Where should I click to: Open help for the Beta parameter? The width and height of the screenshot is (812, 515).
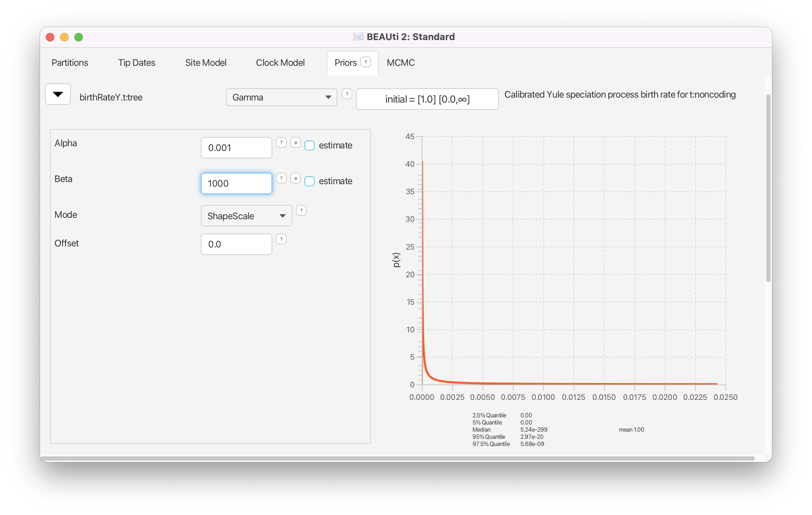pos(281,178)
